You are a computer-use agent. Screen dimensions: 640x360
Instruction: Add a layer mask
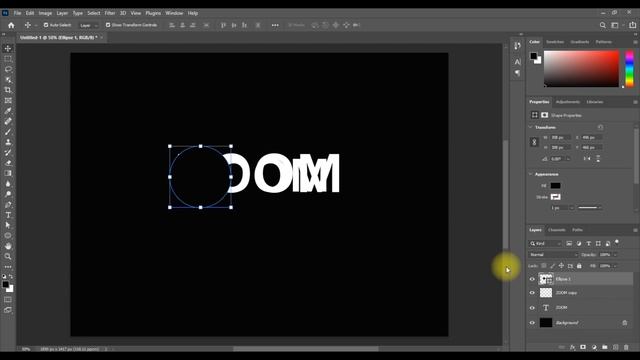[x=583, y=347]
